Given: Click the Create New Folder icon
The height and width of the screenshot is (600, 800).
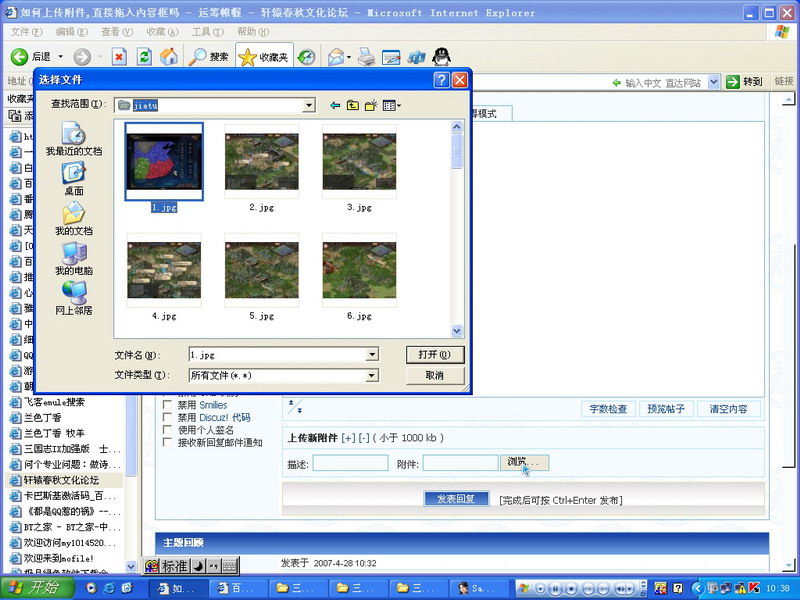Looking at the screenshot, I should pos(370,105).
